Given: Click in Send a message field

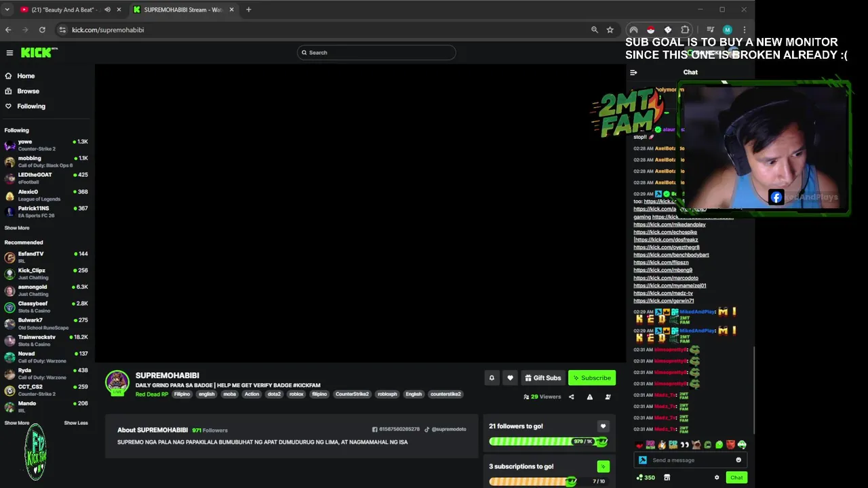Looking at the screenshot, I should (x=690, y=460).
